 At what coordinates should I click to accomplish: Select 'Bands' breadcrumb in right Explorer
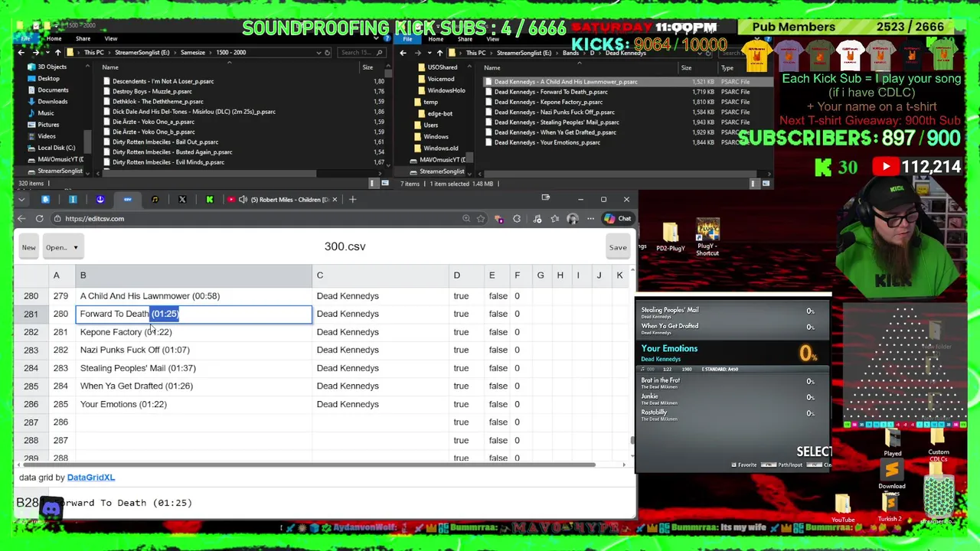[570, 53]
